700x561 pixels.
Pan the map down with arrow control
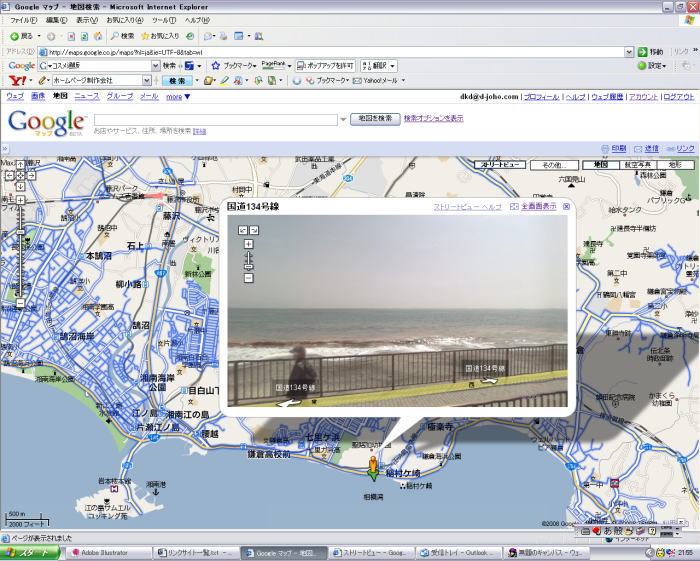[20, 187]
